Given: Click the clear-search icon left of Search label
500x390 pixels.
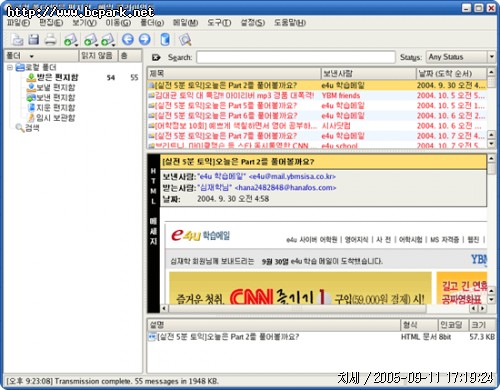Looking at the screenshot, I should tap(156, 57).
